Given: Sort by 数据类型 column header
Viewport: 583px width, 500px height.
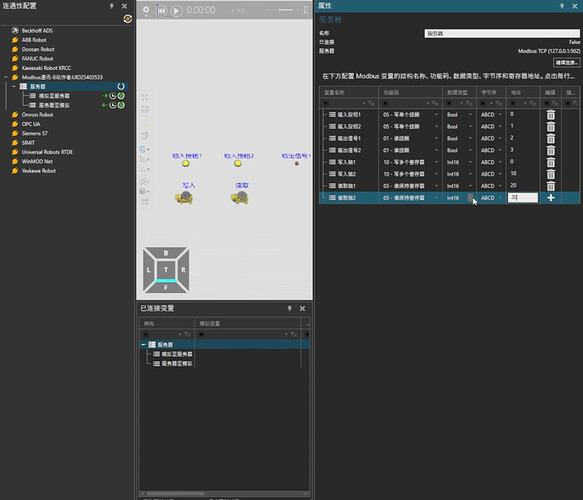Looking at the screenshot, I should (459, 92).
